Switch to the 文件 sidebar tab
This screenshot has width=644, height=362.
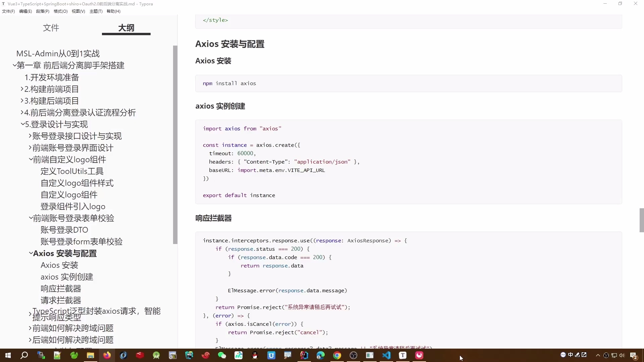point(51,28)
